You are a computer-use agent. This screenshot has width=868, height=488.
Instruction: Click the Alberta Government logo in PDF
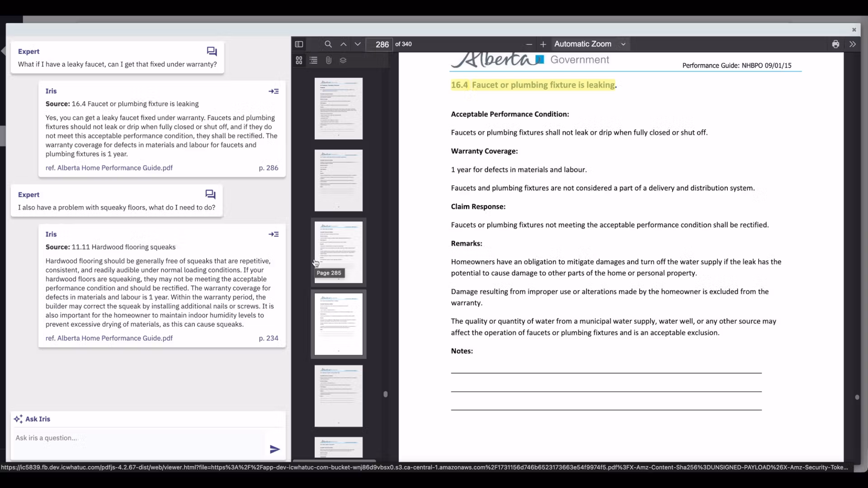pyautogui.click(x=530, y=60)
